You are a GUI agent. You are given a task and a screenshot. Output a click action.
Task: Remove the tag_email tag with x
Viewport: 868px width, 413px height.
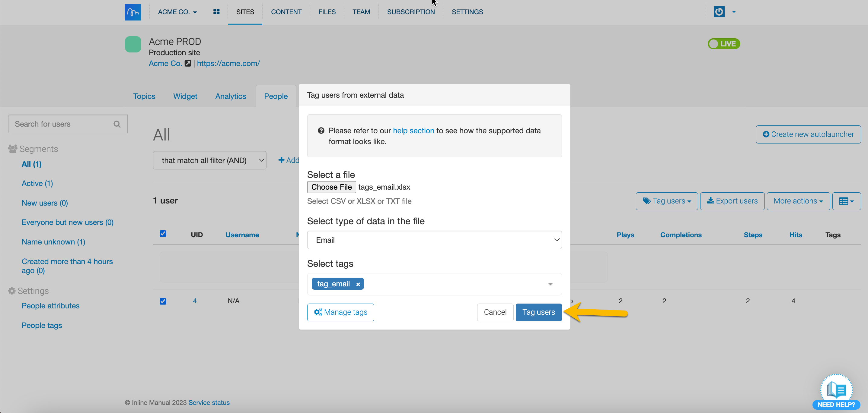pyautogui.click(x=358, y=284)
